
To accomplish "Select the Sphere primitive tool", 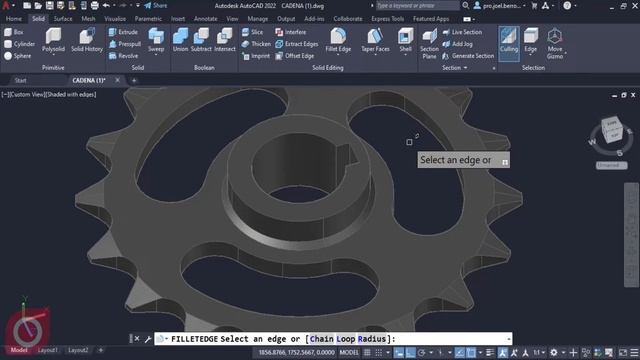I will 17,56.
